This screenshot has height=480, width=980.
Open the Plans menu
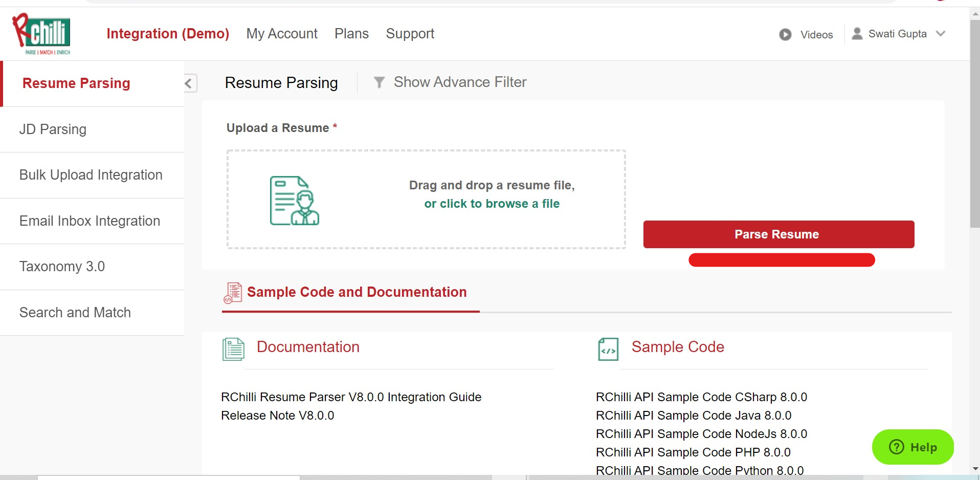tap(351, 34)
